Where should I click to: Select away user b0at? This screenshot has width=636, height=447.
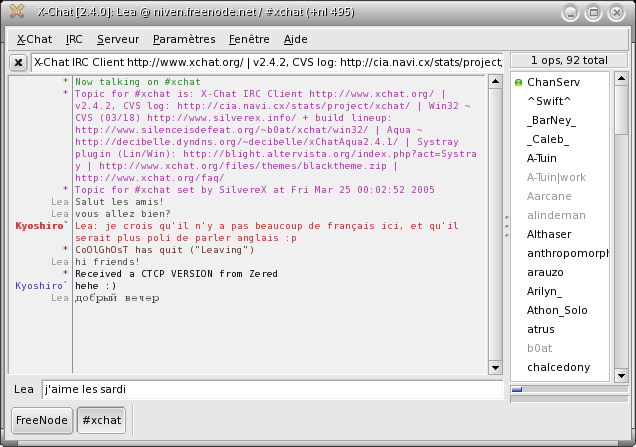tap(539, 348)
